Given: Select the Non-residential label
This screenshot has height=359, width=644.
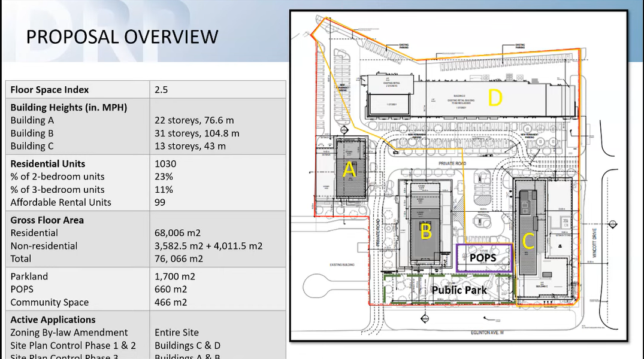Looking at the screenshot, I should [44, 246].
